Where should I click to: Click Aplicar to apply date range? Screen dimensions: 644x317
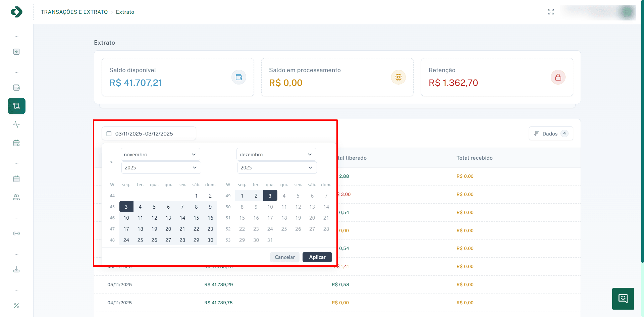tap(317, 257)
